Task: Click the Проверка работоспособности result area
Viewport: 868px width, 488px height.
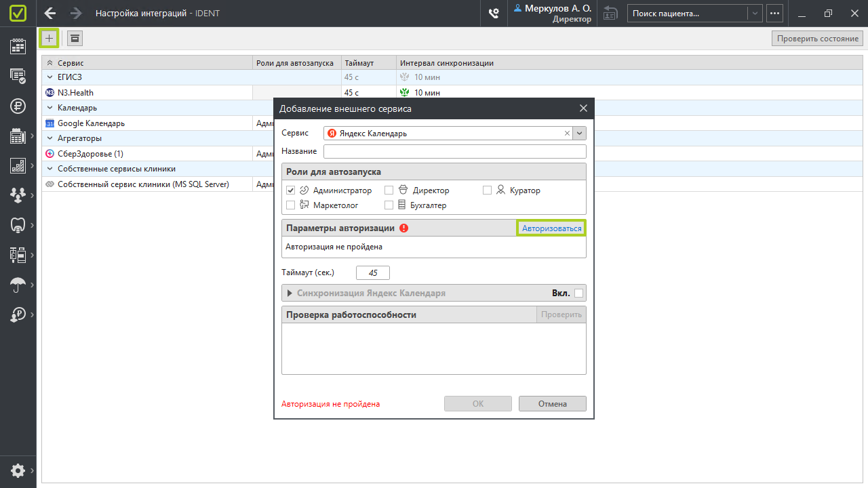Action: (x=434, y=348)
